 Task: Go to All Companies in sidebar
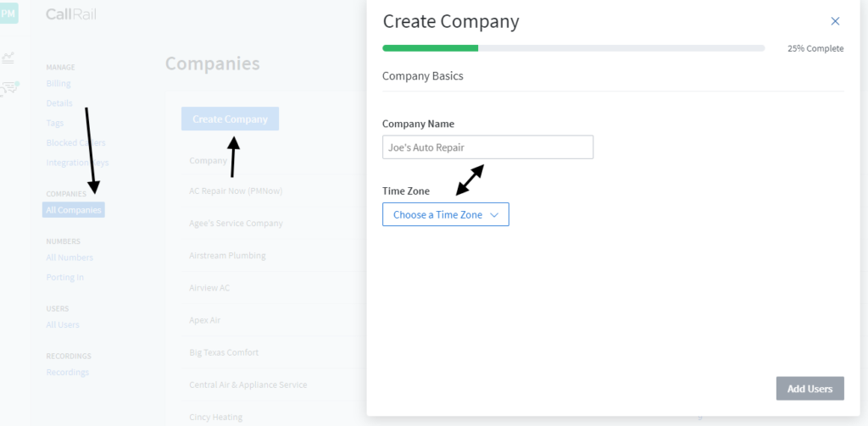(x=74, y=210)
